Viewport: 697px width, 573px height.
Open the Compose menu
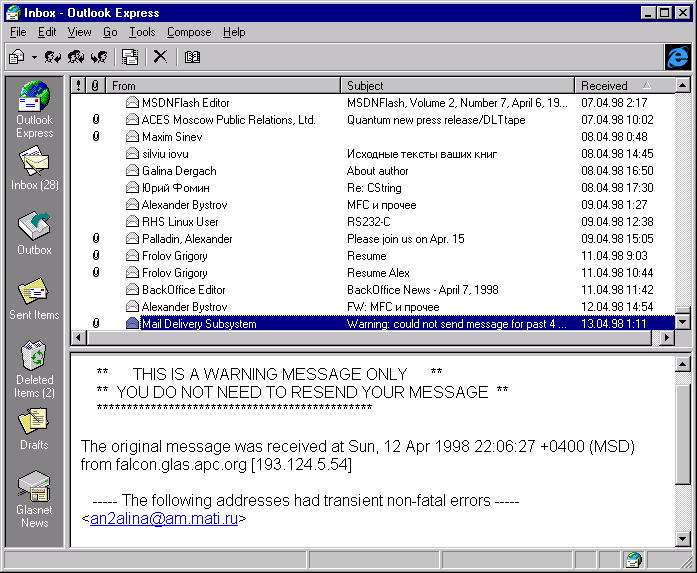(189, 32)
